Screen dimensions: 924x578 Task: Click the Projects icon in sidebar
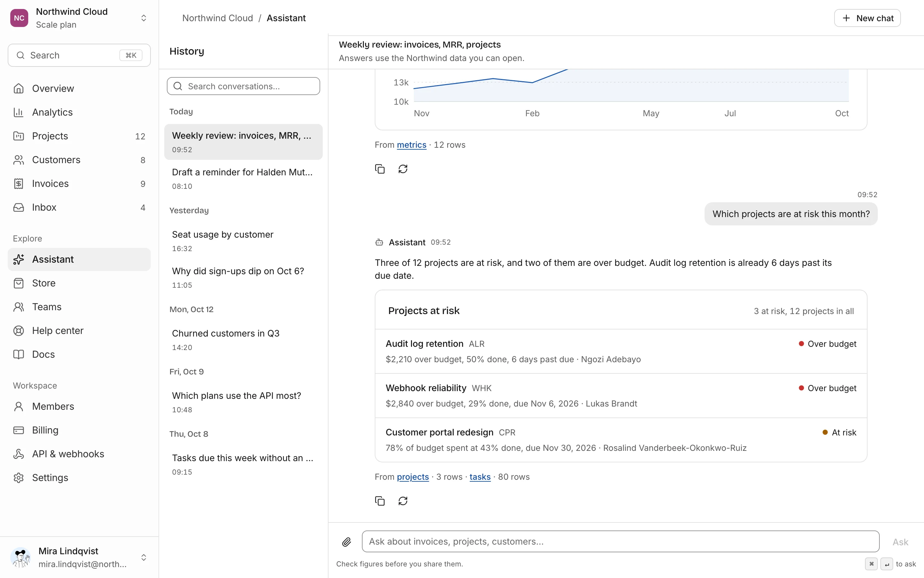pyautogui.click(x=19, y=136)
